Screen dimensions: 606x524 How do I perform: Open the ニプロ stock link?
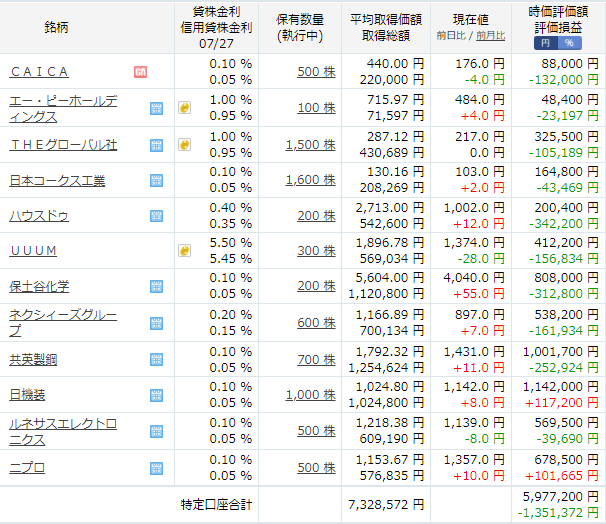point(27,468)
